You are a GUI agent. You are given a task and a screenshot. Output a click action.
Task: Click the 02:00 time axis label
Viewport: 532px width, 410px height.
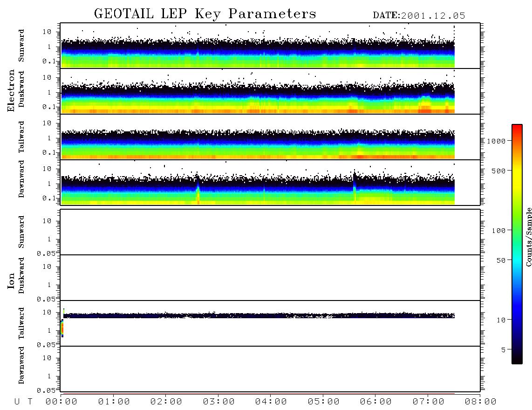point(166,402)
